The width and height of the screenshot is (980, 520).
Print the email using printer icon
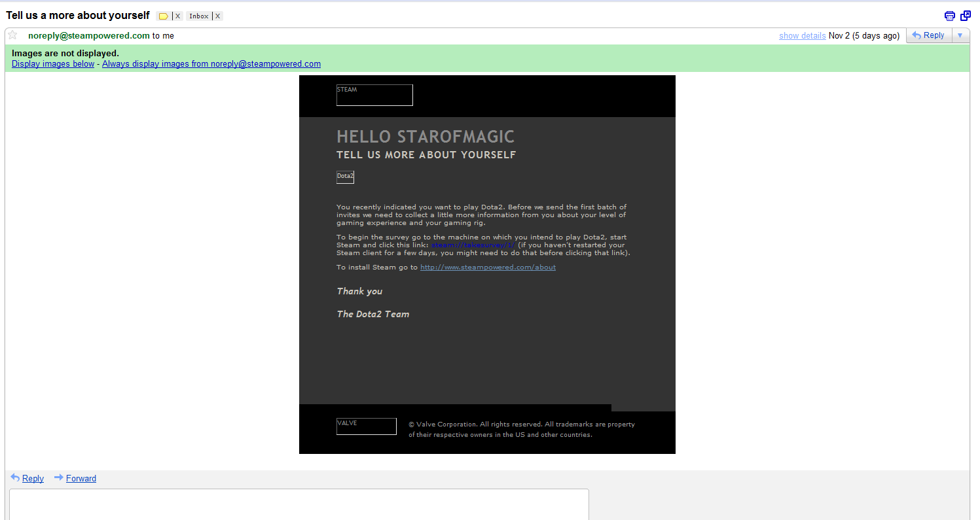pos(950,16)
